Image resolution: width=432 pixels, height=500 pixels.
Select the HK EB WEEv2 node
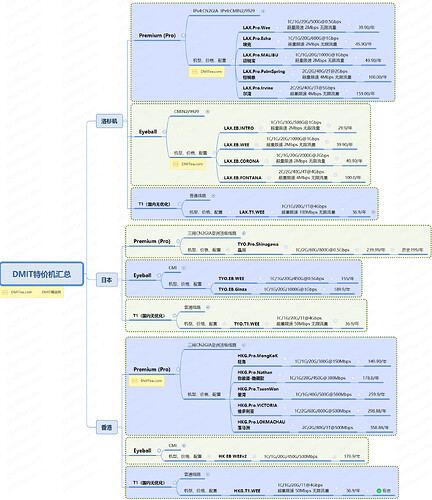click(x=233, y=456)
